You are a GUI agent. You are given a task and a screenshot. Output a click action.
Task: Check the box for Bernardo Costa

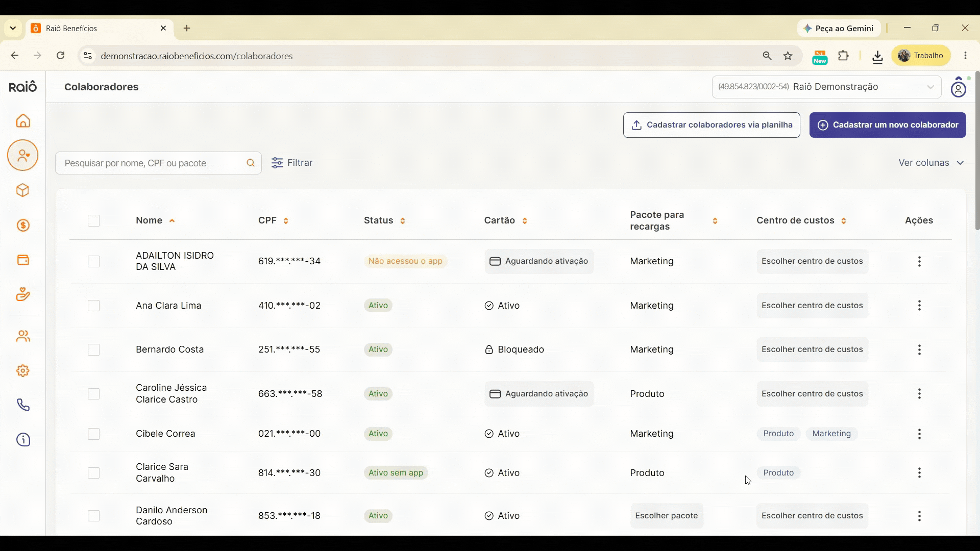(x=93, y=350)
